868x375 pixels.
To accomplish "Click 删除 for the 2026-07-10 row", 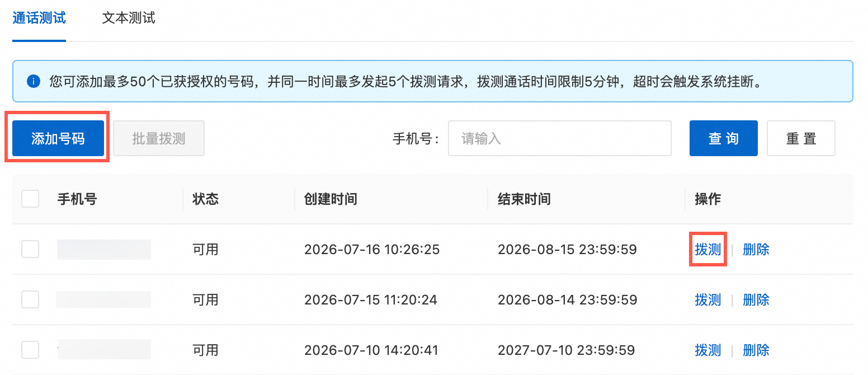I will [756, 350].
